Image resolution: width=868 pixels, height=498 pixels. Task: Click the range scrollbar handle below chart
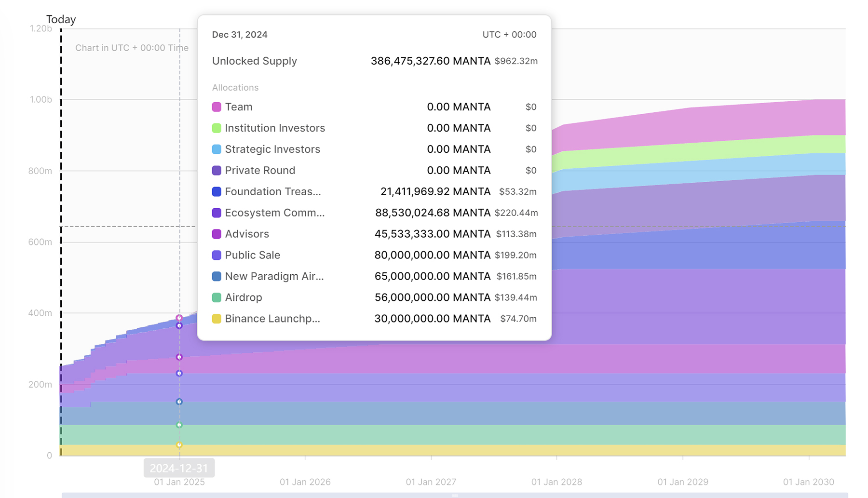tap(455, 495)
